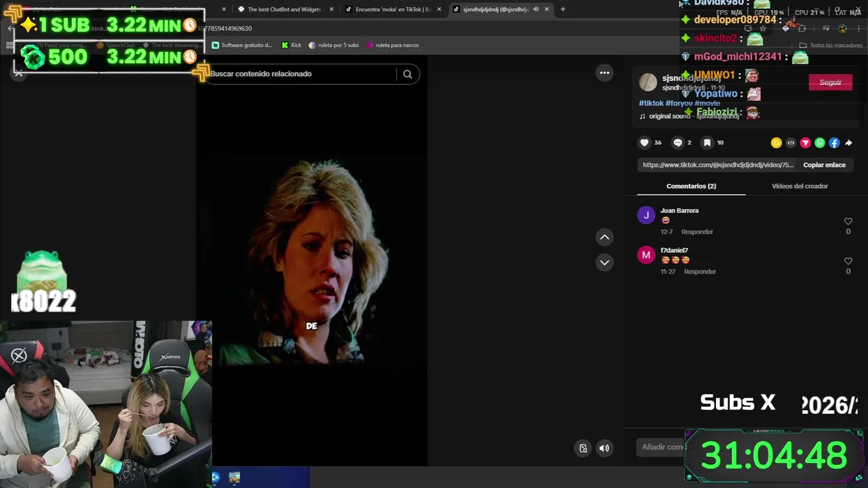Viewport: 868px width, 488px height.
Task: Click the floating player icon beside volume
Action: pyautogui.click(x=583, y=448)
